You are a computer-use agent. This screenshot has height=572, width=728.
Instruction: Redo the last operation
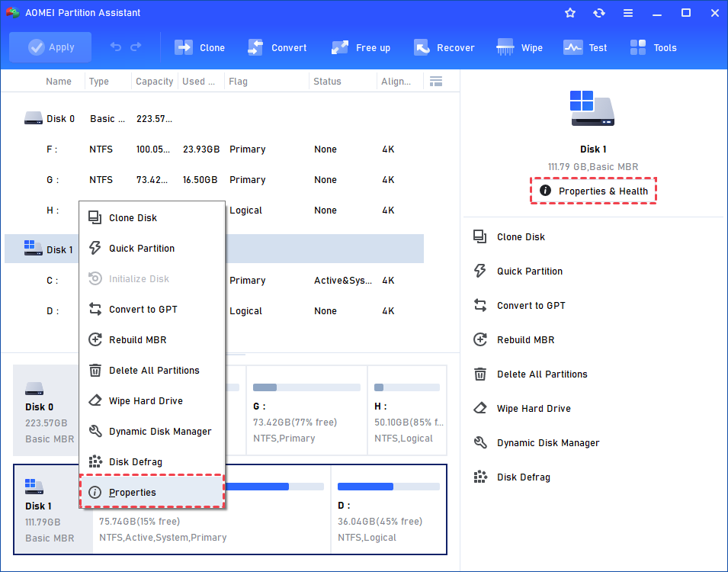point(136,47)
